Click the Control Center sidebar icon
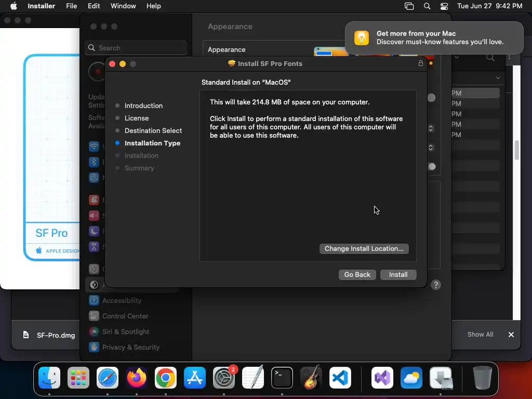532x399 pixels. tap(94, 316)
